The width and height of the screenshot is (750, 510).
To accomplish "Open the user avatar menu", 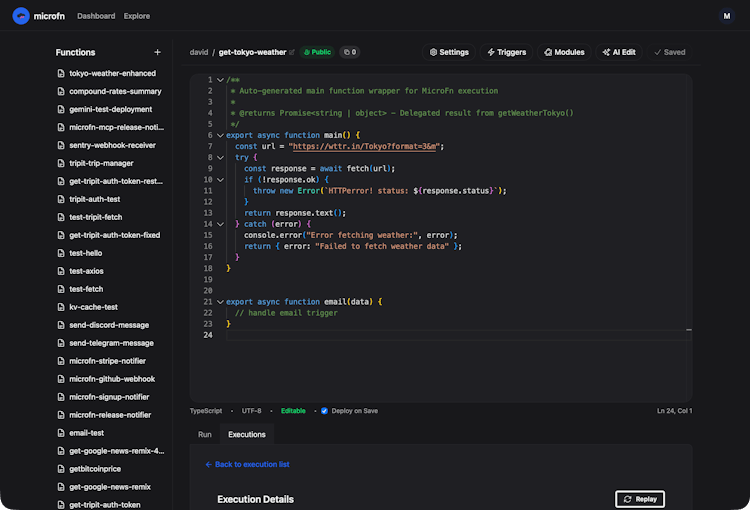I will [x=727, y=16].
